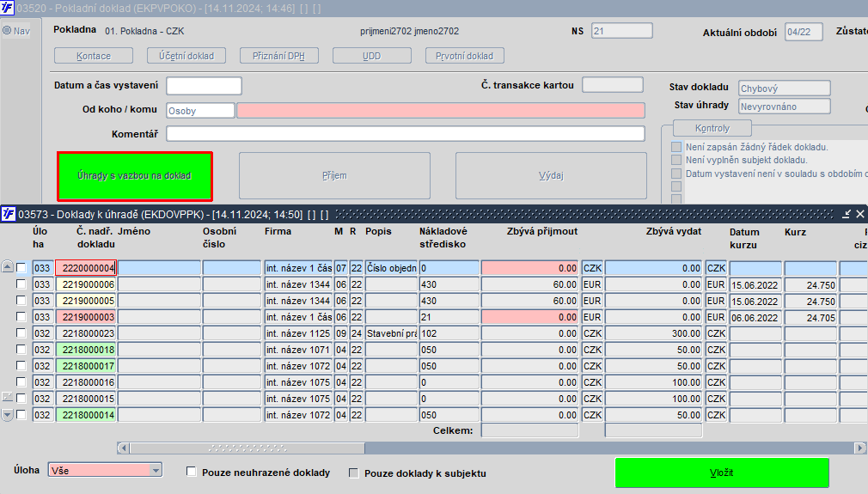The height and width of the screenshot is (494, 868).
Task: Click document number cell 2218000023
Action: tap(86, 333)
